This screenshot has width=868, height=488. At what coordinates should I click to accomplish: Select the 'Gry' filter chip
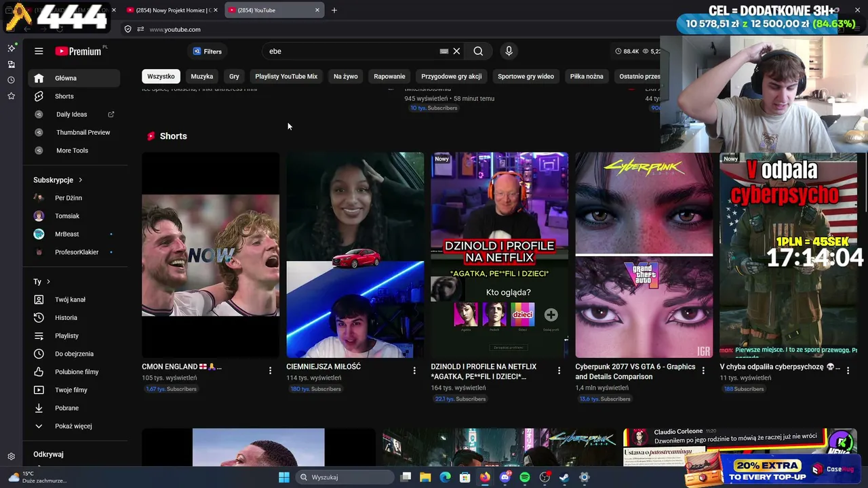pos(234,77)
